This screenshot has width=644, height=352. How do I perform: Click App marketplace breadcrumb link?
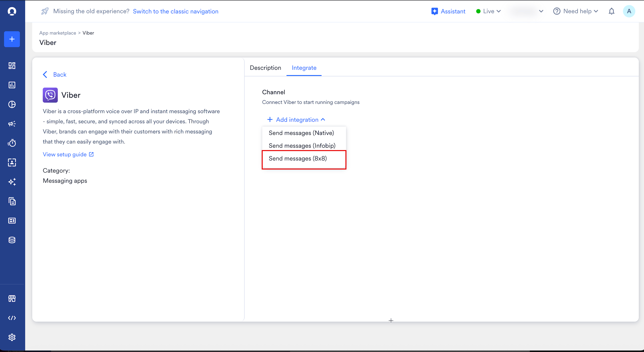(x=58, y=33)
